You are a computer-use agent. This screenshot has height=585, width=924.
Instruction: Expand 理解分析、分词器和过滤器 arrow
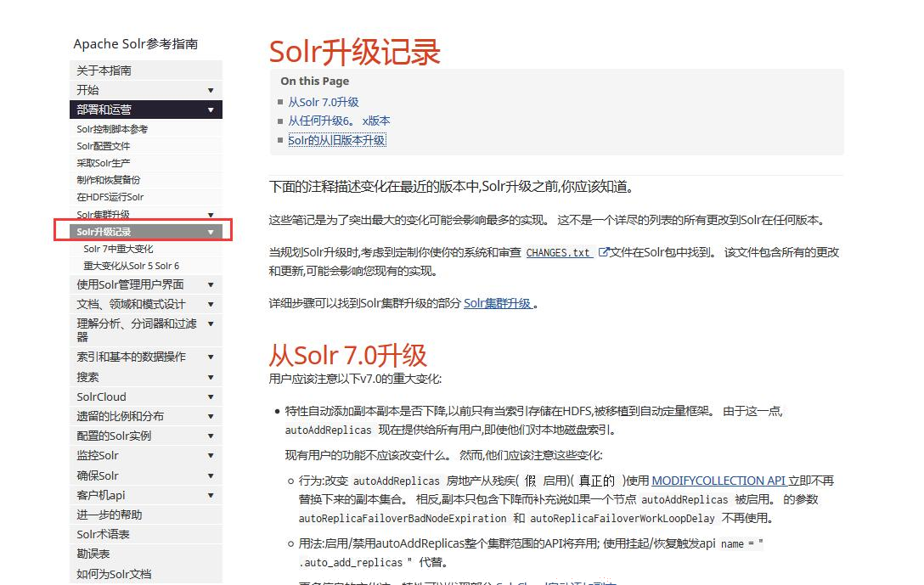click(211, 324)
